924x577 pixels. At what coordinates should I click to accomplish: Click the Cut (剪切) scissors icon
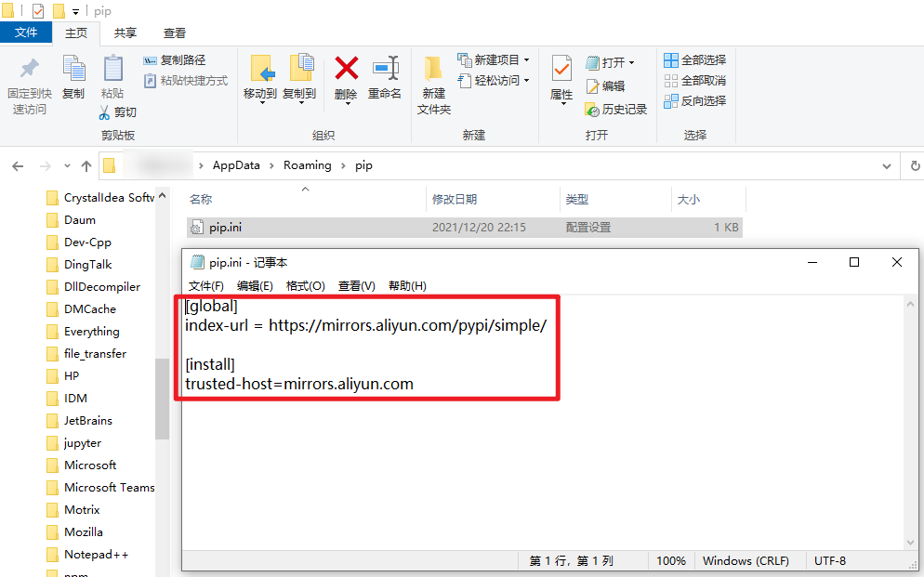tap(104, 111)
